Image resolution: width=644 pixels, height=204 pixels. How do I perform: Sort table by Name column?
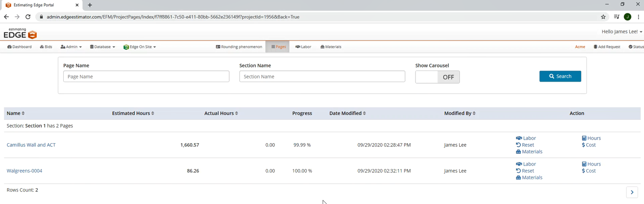15,113
